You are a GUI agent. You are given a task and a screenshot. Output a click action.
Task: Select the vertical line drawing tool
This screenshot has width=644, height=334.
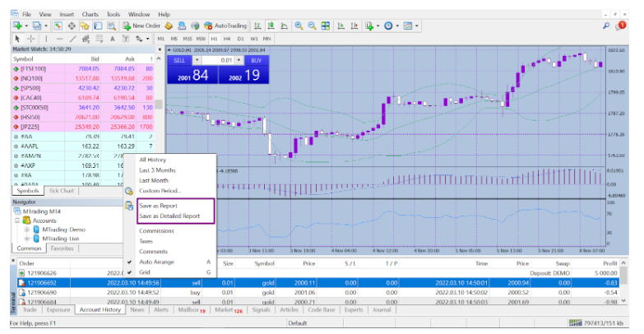pyautogui.click(x=46, y=39)
